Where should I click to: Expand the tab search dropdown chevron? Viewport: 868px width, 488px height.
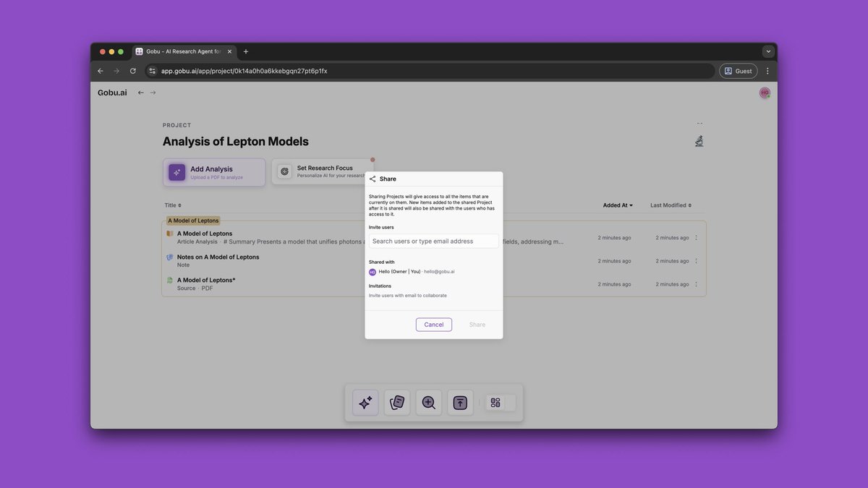(768, 51)
